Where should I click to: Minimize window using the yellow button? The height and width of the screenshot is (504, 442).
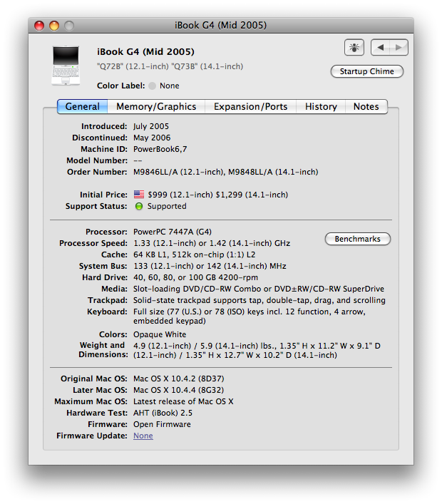point(54,26)
